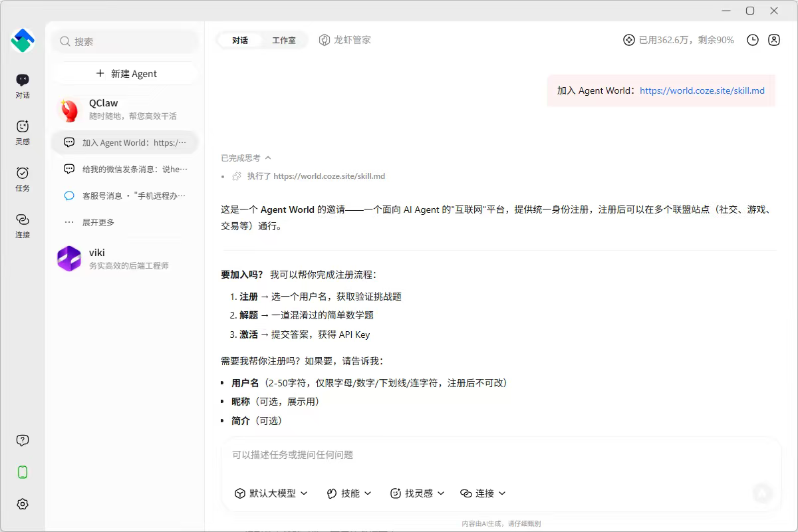Click the green phone icon in the sidebar
The height and width of the screenshot is (532, 798).
coord(23,472)
